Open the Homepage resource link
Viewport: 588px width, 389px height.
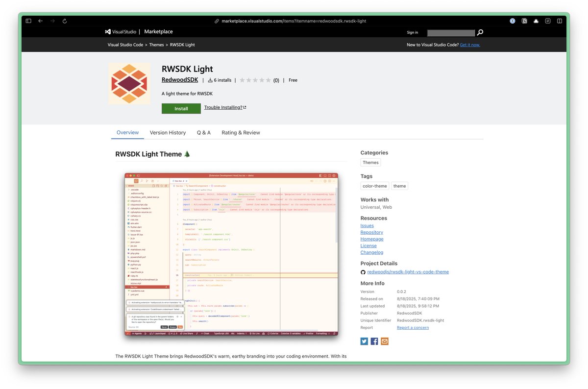click(x=372, y=239)
